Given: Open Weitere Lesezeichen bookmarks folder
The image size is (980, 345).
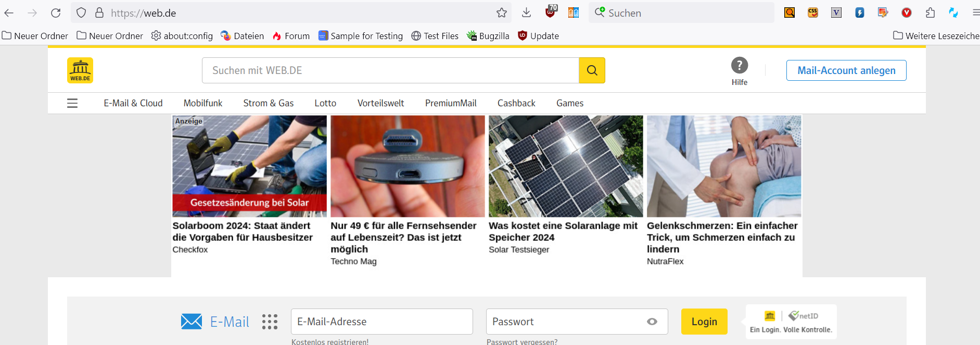Looking at the screenshot, I should (936, 36).
